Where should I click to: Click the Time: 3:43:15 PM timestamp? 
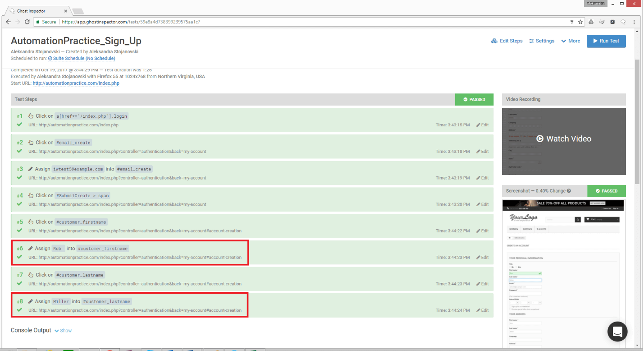tap(452, 125)
